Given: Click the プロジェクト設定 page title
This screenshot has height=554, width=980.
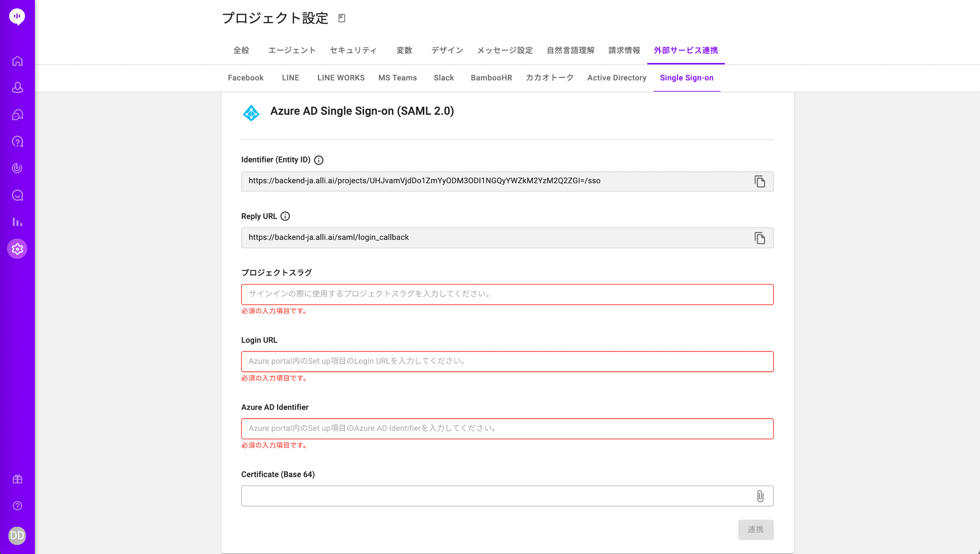Looking at the screenshot, I should 275,18.
